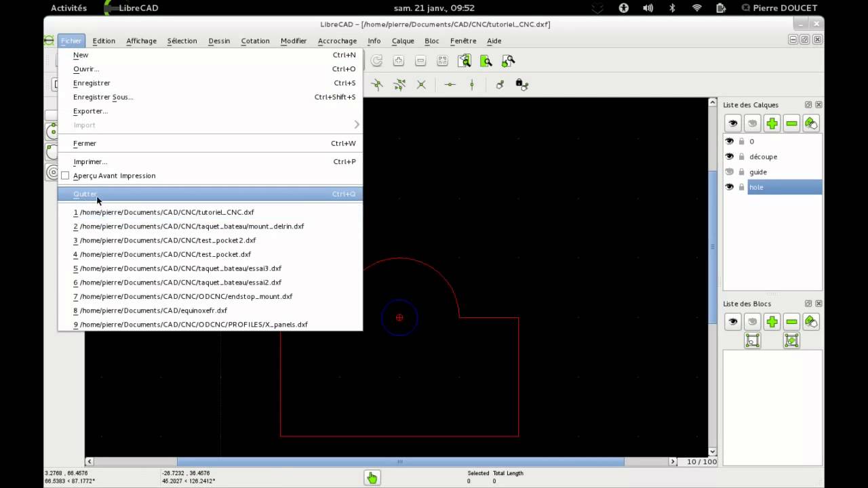Screen dimensions: 868x488
Task: Rename block icon in Blocs panel
Action: click(x=811, y=322)
